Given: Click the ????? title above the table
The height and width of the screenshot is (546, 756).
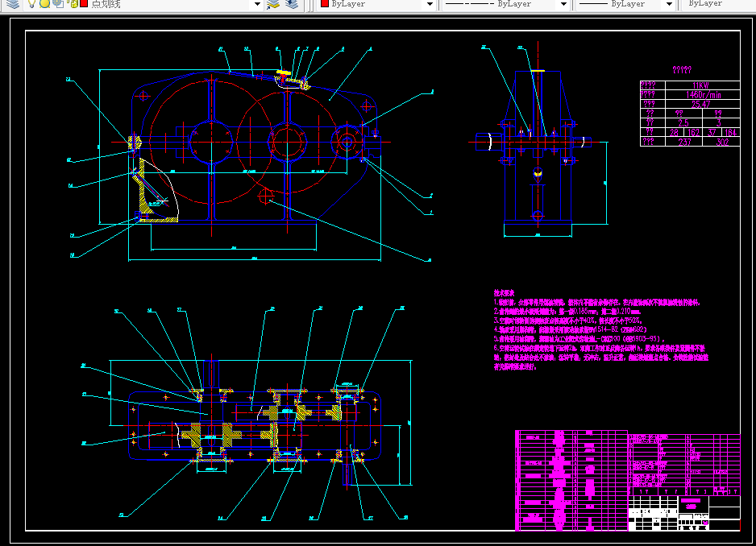Looking at the screenshot, I should click(682, 70).
